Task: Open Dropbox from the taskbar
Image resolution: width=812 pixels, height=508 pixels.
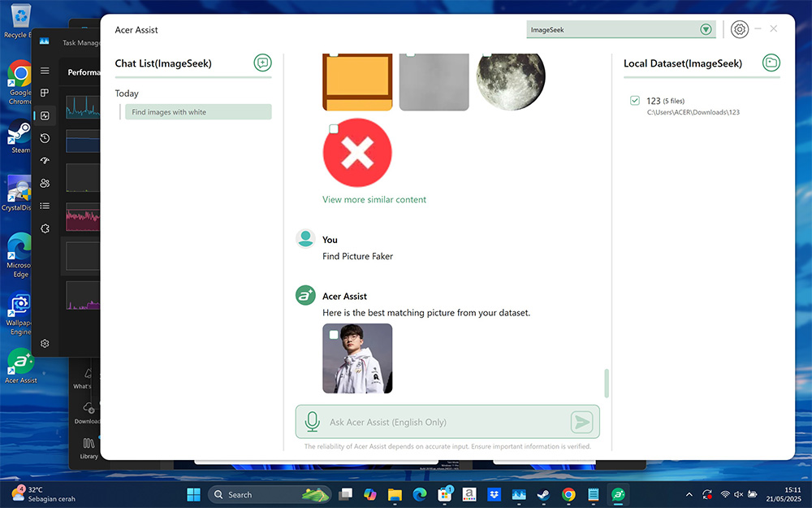Action: tap(494, 494)
